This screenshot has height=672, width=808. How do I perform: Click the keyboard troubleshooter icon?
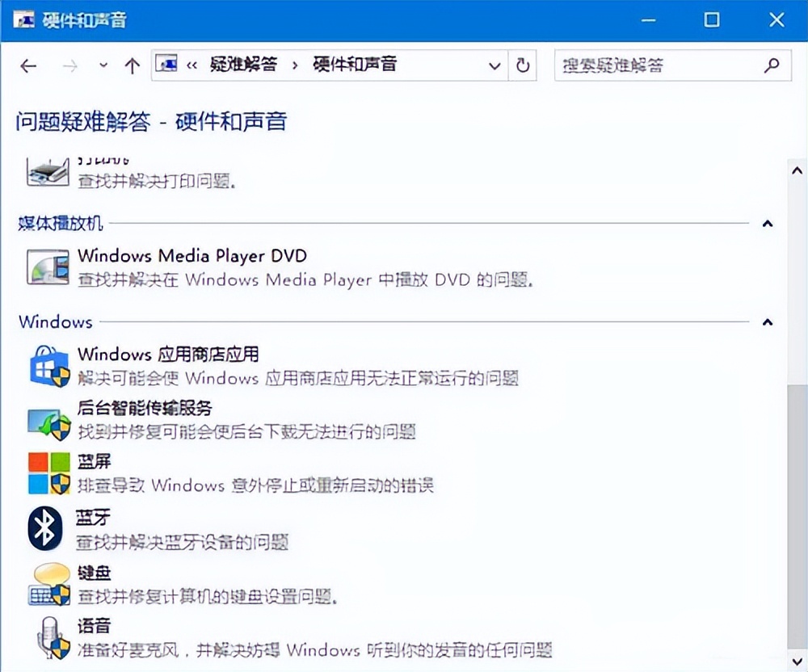coord(49,585)
